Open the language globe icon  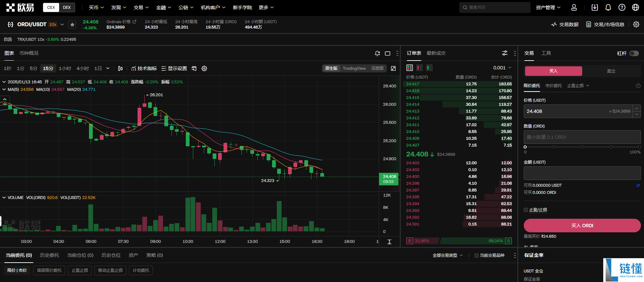click(x=636, y=7)
